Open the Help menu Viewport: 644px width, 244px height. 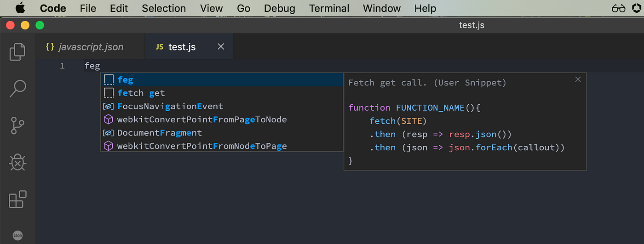(425, 8)
